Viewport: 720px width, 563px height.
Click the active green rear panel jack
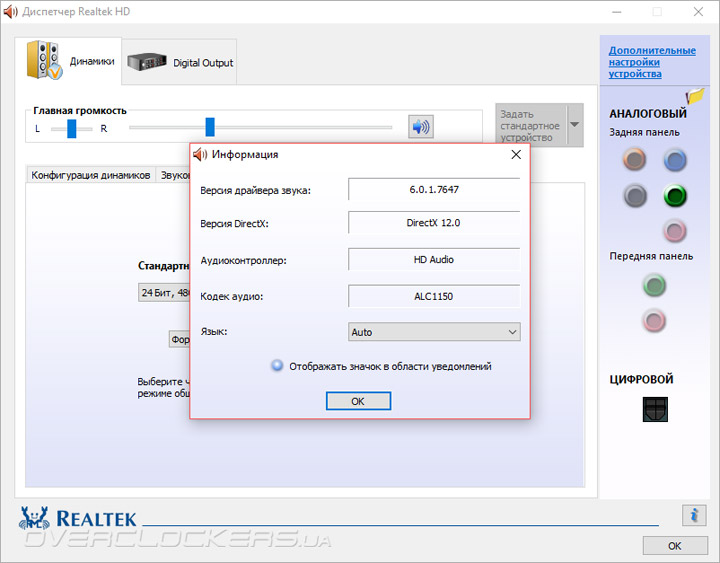[675, 196]
